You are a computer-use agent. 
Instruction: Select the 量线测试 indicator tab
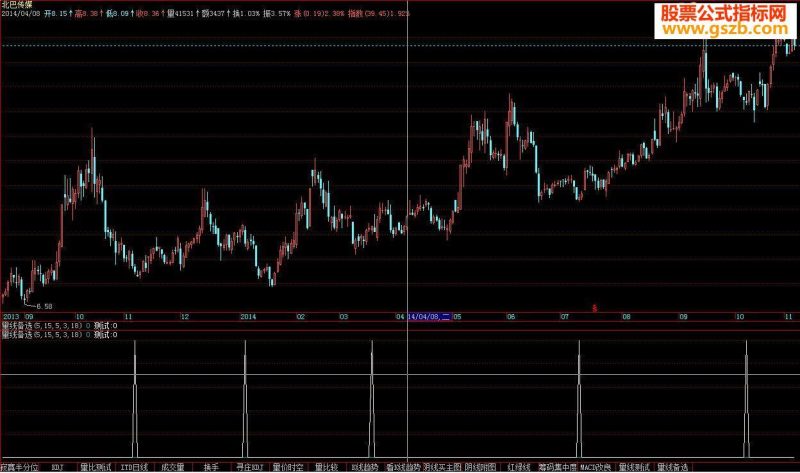pyautogui.click(x=634, y=467)
